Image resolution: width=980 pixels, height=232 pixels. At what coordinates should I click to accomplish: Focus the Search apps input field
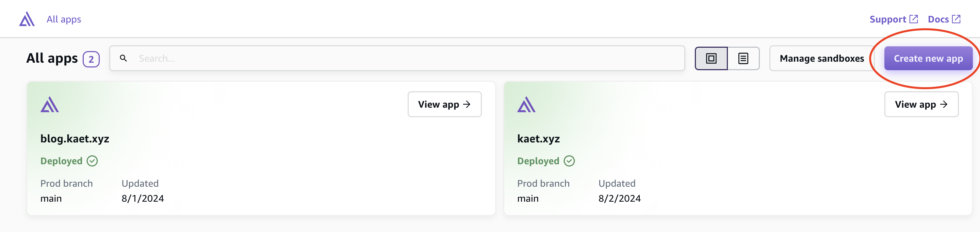point(397,58)
